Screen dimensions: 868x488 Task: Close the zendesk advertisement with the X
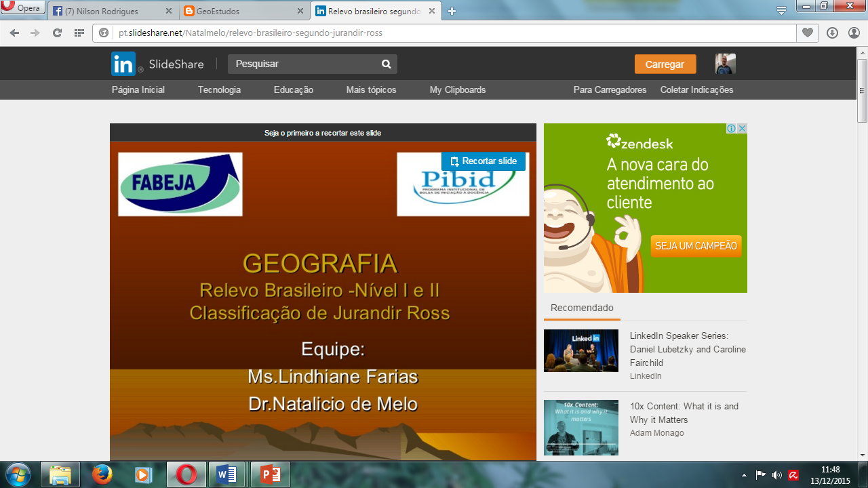tap(742, 129)
